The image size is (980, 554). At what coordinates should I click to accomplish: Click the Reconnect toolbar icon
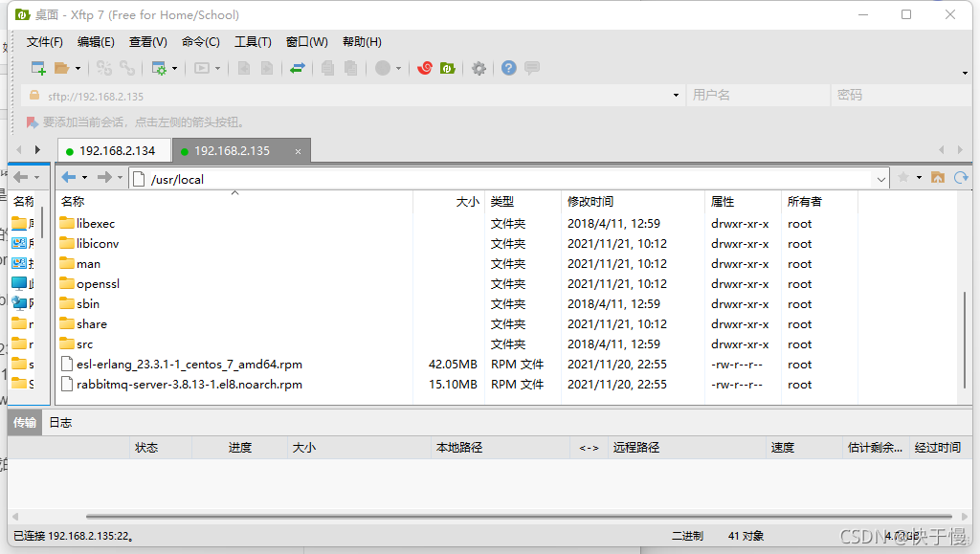104,68
